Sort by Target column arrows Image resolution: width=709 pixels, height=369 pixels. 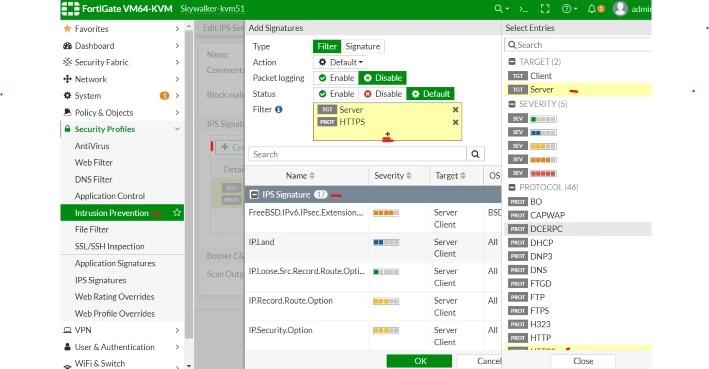point(463,175)
